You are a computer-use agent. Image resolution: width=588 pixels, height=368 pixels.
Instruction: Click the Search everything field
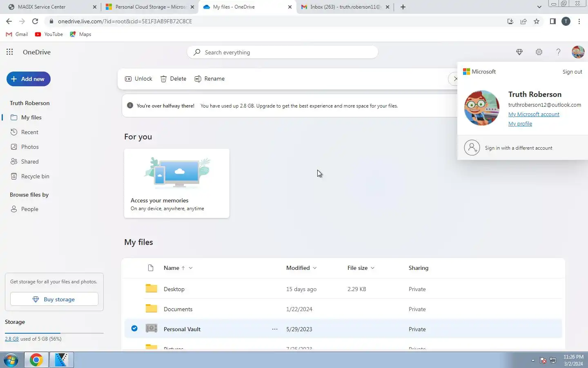coord(283,52)
